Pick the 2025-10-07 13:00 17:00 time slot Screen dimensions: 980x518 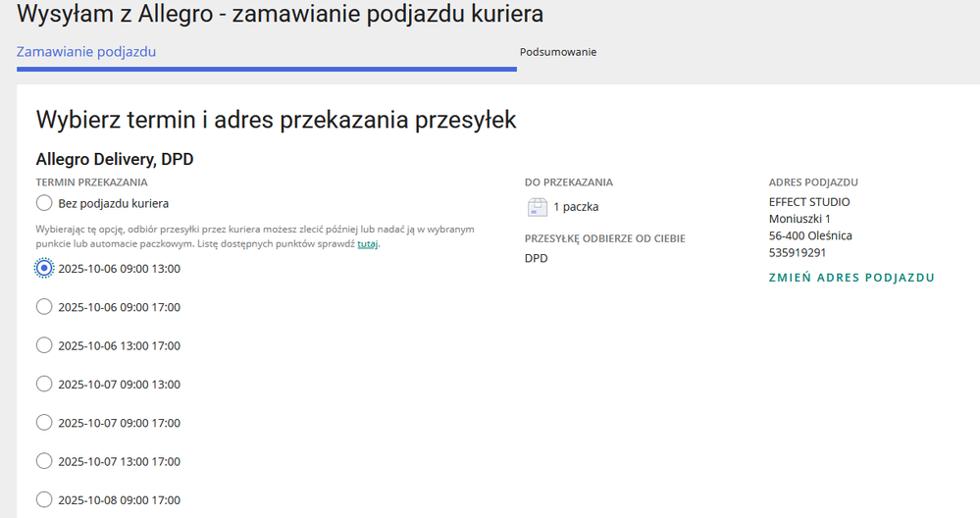[x=44, y=461]
